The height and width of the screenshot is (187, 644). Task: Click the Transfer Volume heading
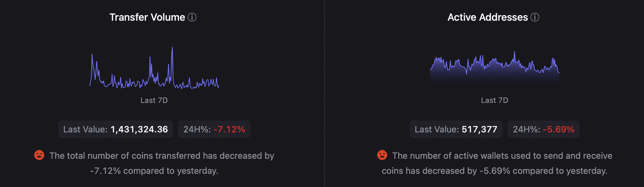click(147, 17)
